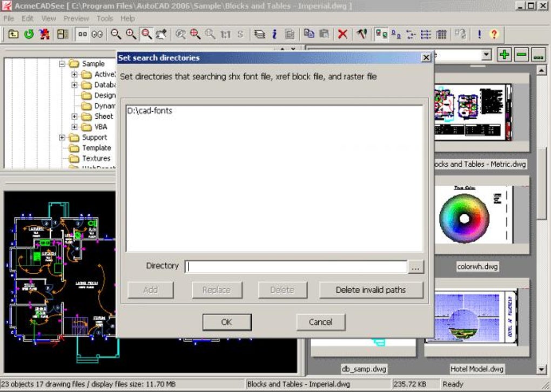Select the pan hand tool
Screen dimensions: 551x392
162,34
